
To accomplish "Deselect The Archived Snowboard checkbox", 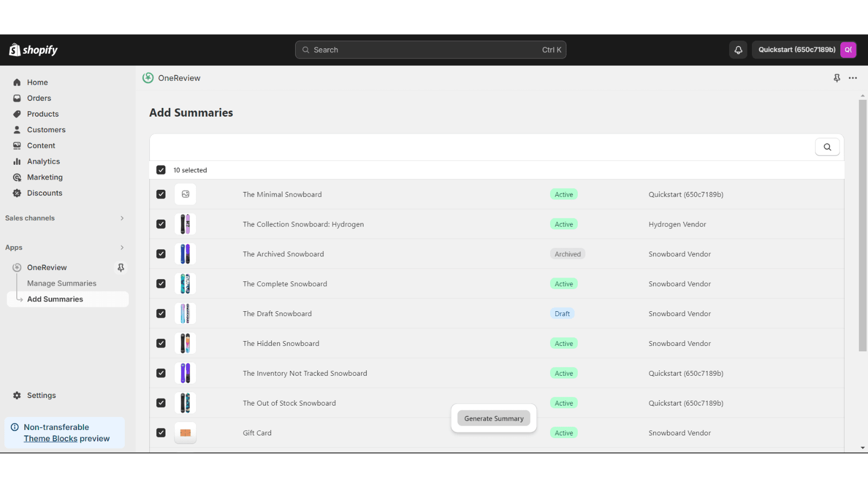I will tap(161, 254).
